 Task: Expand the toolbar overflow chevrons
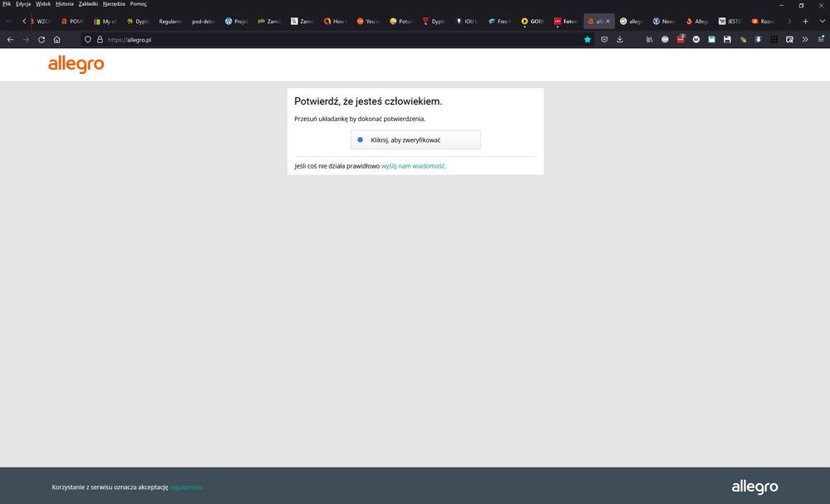point(805,40)
